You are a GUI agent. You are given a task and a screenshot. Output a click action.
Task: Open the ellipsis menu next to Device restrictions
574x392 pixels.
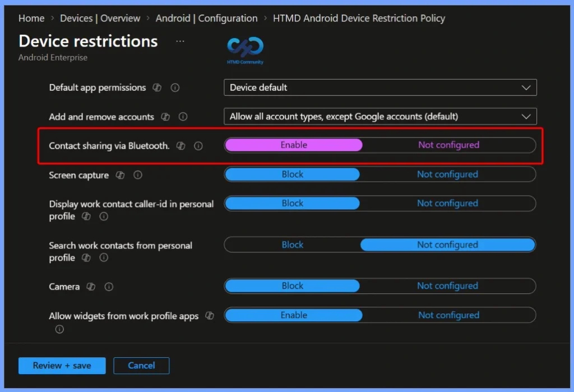pos(180,41)
